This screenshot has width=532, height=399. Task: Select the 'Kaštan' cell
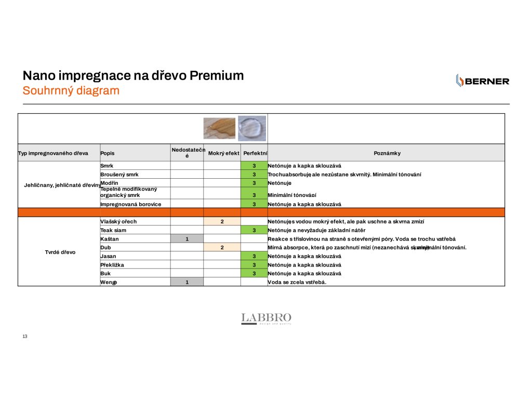coord(136,239)
